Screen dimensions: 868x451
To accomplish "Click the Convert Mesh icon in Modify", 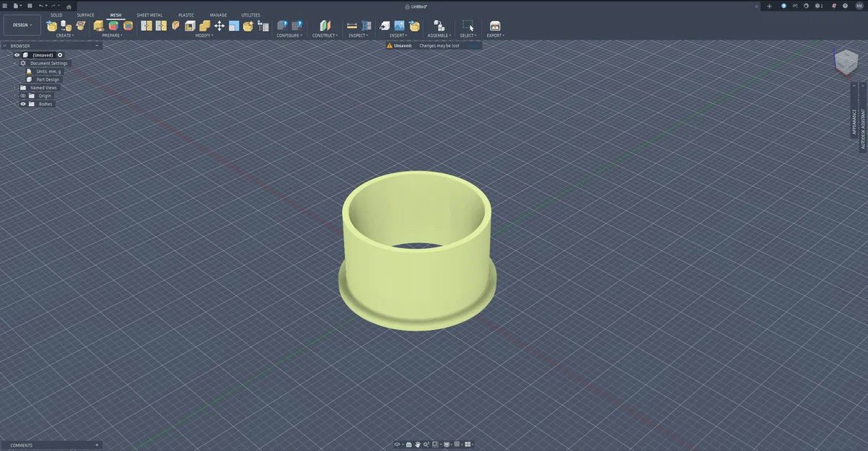I will (x=248, y=26).
